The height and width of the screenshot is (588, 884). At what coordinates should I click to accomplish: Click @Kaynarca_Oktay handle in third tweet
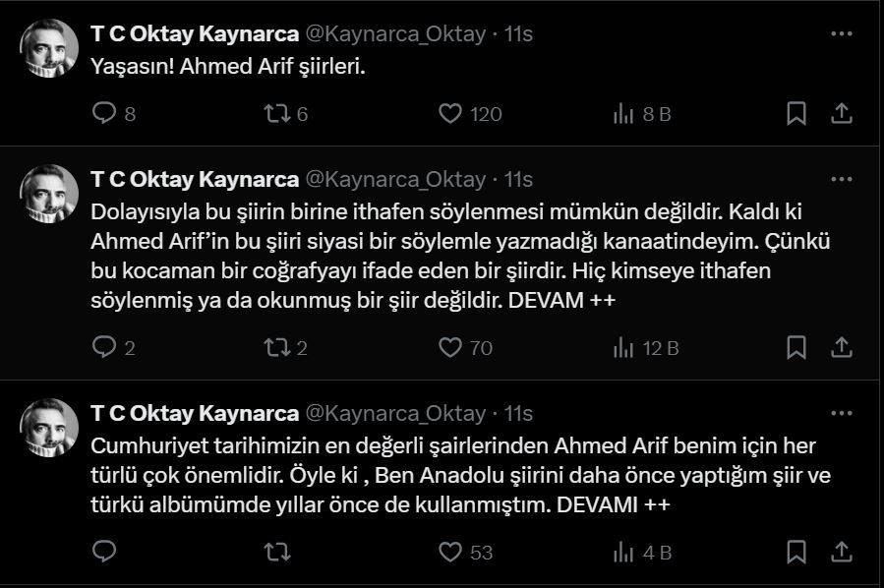point(395,414)
